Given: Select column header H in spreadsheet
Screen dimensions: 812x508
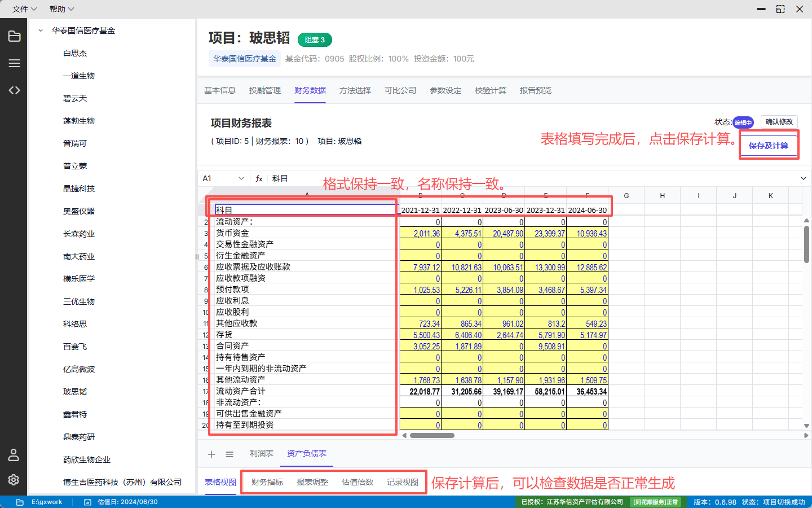Looking at the screenshot, I should [663, 196].
